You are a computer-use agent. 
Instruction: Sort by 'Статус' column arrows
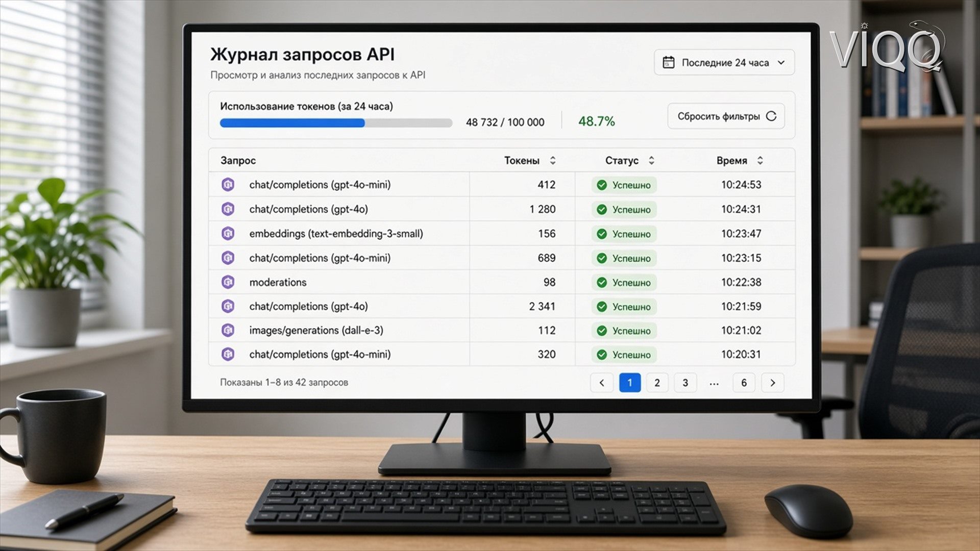coord(651,161)
